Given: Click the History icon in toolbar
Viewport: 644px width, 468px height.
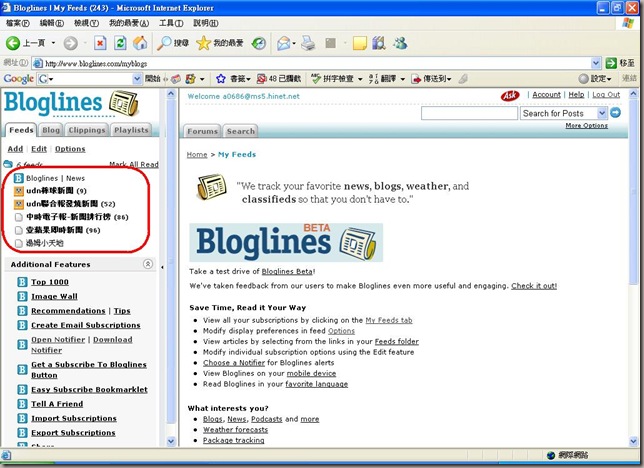Looking at the screenshot, I should coord(259,43).
